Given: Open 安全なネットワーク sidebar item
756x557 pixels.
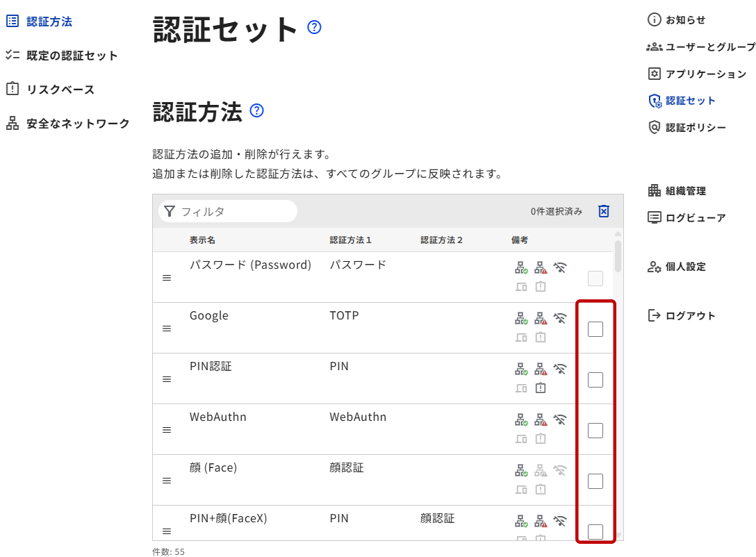Looking at the screenshot, I should pos(78,124).
